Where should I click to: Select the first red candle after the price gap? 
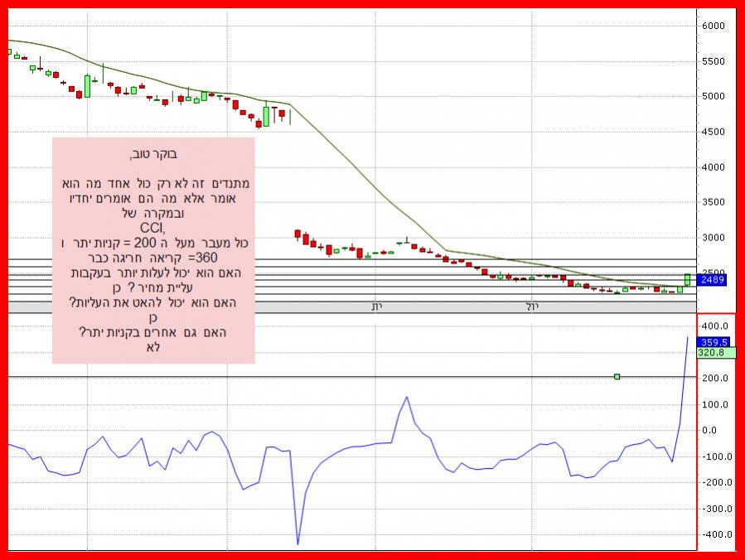tap(298, 234)
